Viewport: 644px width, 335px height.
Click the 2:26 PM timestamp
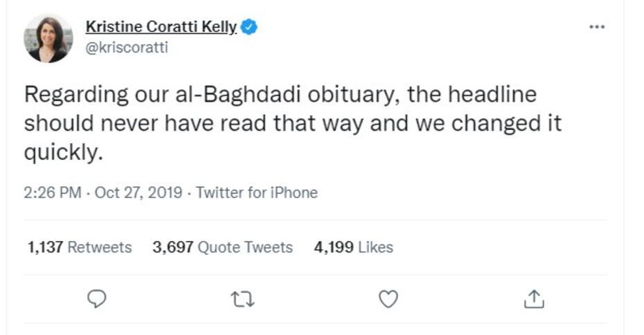pos(52,192)
